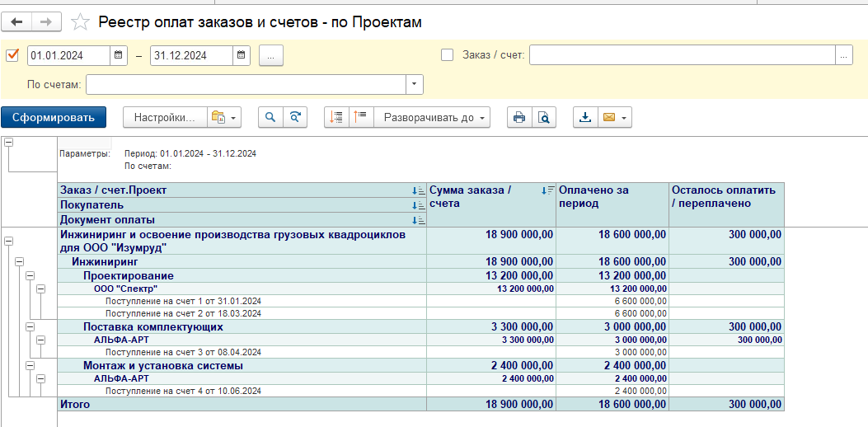Add report to favorites star
Viewport: 868px width, 427px height.
pyautogui.click(x=80, y=22)
